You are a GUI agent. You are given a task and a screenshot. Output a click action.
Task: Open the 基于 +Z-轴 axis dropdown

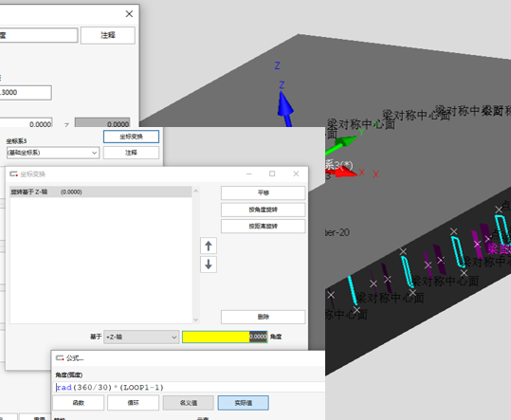coord(141,337)
